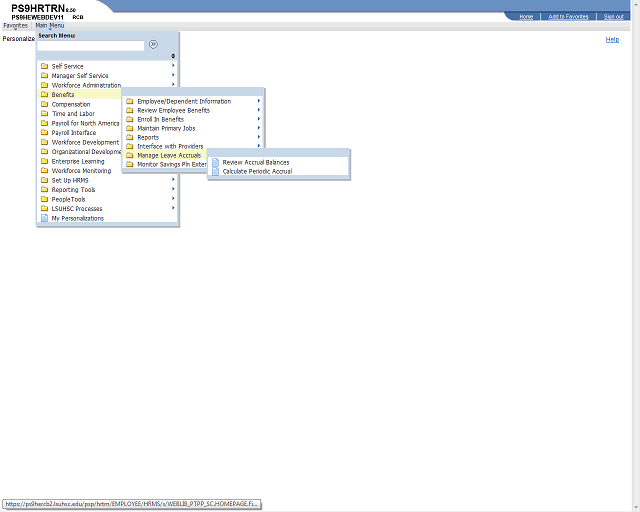
Task: Click the Enroll In Benefits folder icon
Action: 130,119
